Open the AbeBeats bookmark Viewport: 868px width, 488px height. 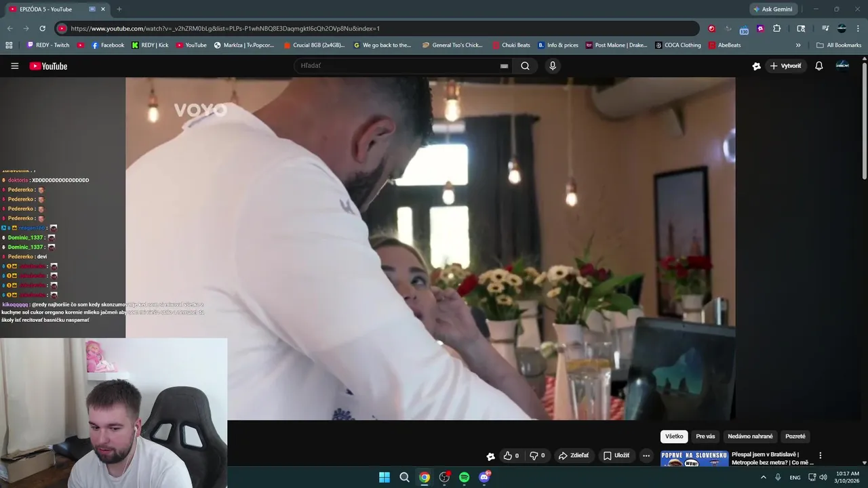725,45
